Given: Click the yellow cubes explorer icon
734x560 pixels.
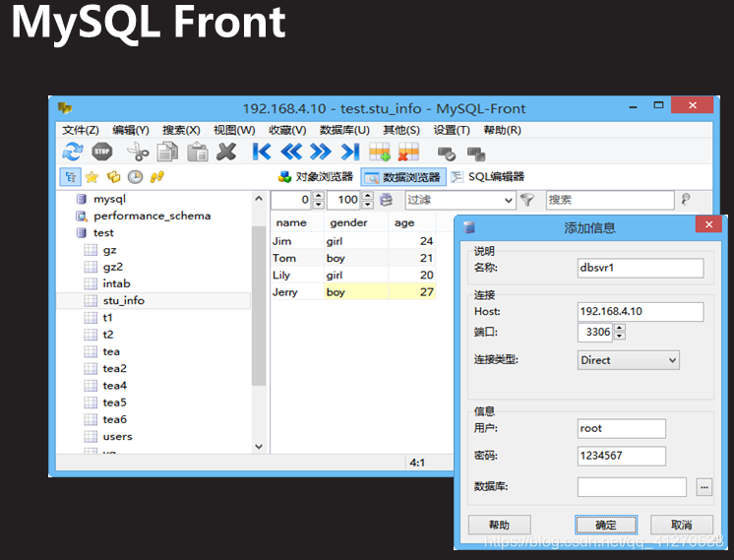Looking at the screenshot, I should 113,177.
